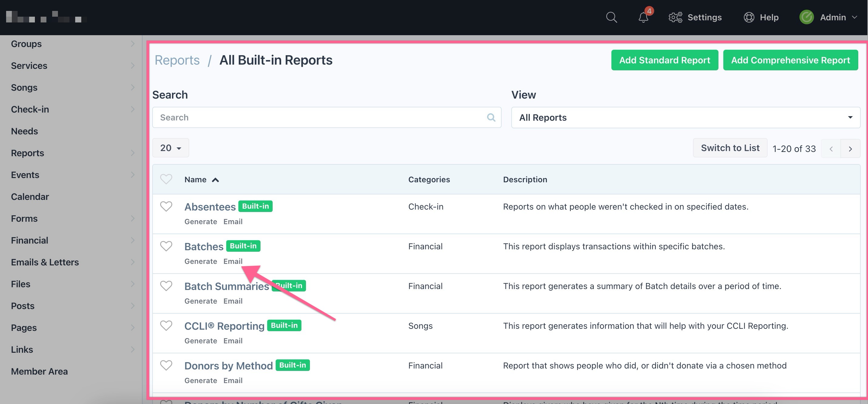
Task: Open the CCLI Reporting link
Action: click(224, 326)
